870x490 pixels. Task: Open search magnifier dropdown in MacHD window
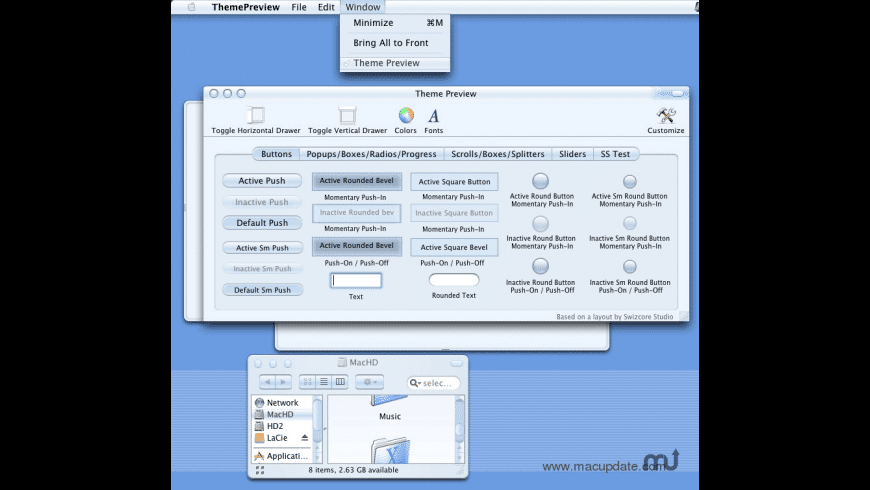(x=415, y=383)
